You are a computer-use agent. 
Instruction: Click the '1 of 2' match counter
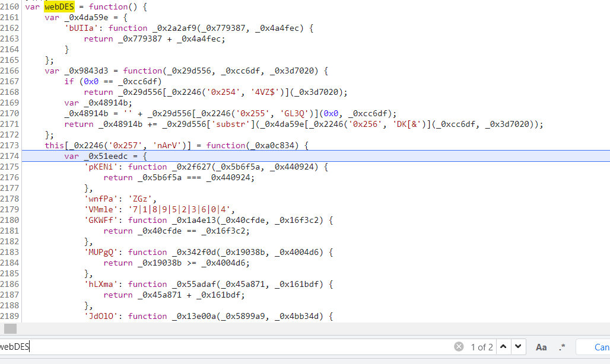pos(482,347)
